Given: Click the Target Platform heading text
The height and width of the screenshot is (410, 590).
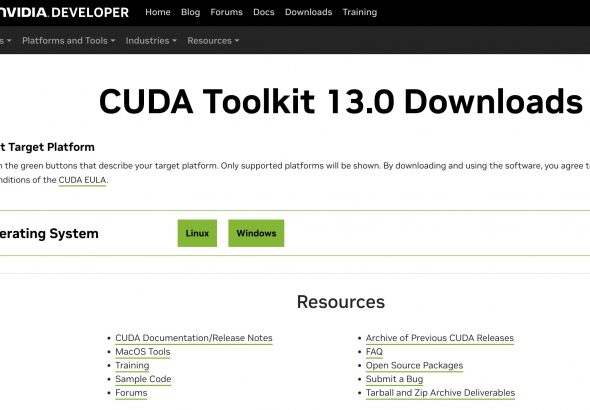Looking at the screenshot, I should point(47,147).
